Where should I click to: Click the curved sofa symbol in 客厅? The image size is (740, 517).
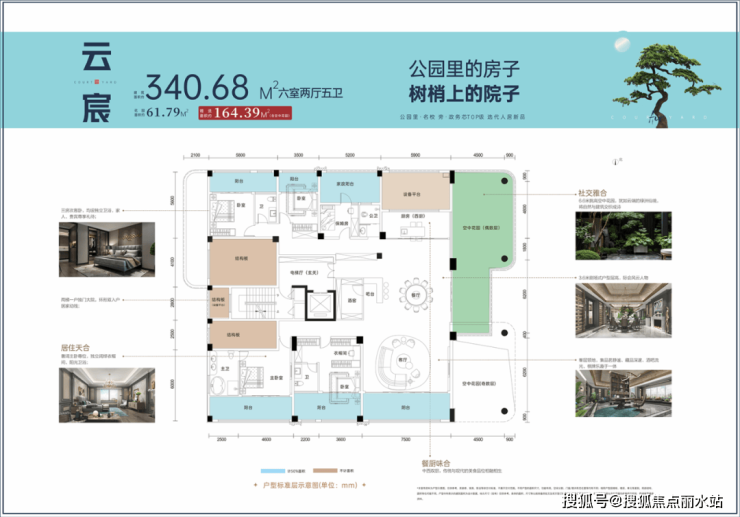click(x=403, y=362)
